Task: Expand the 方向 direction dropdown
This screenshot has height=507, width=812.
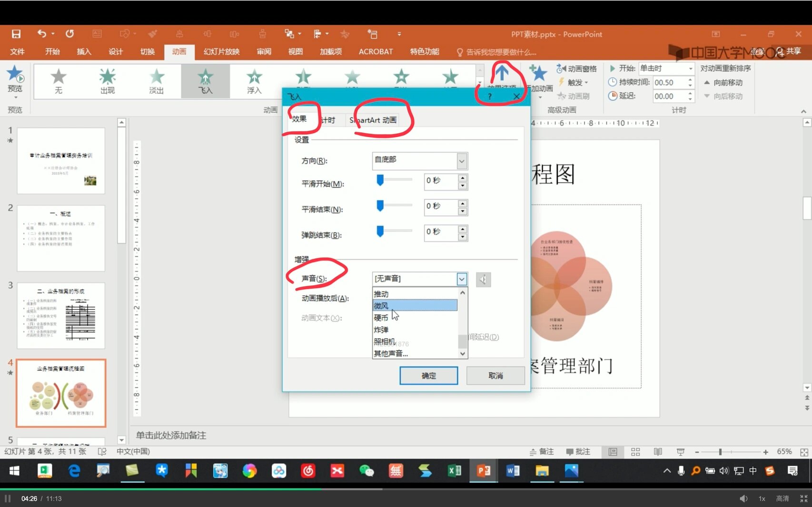Action: tap(461, 161)
